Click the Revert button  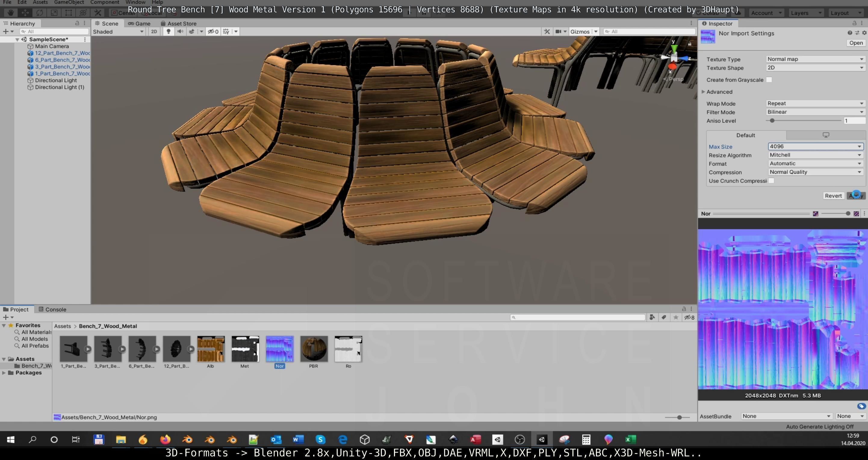click(833, 196)
